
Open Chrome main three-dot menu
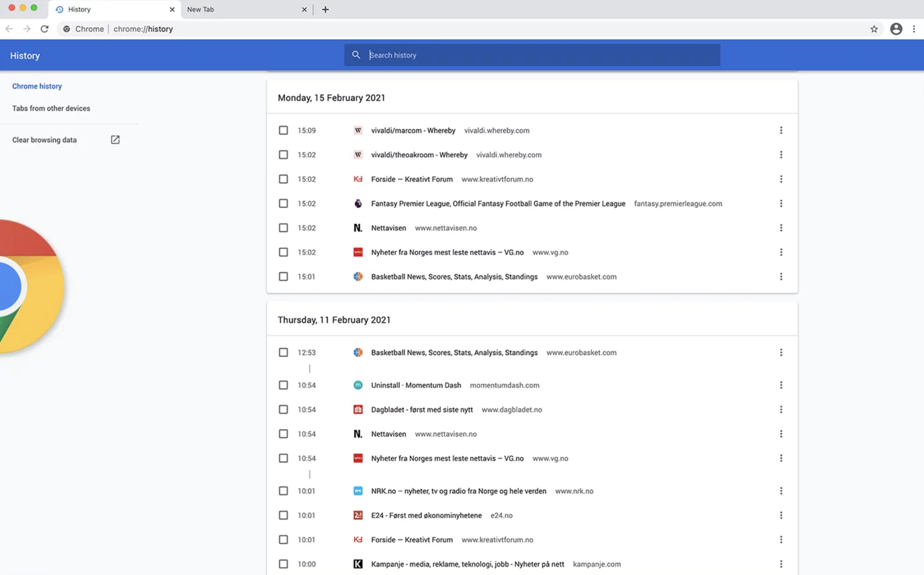pos(914,29)
